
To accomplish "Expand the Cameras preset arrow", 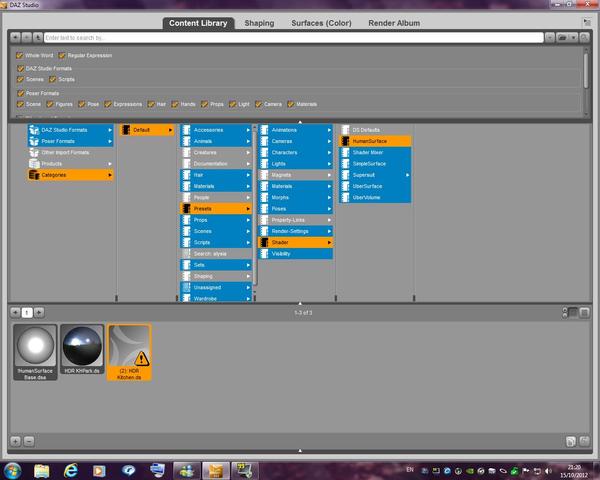I will (x=329, y=141).
